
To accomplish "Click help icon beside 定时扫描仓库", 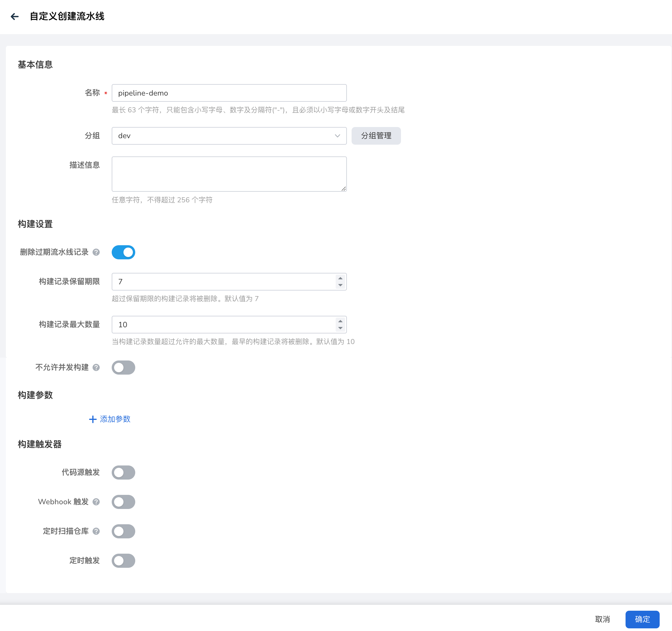I will coord(96,531).
